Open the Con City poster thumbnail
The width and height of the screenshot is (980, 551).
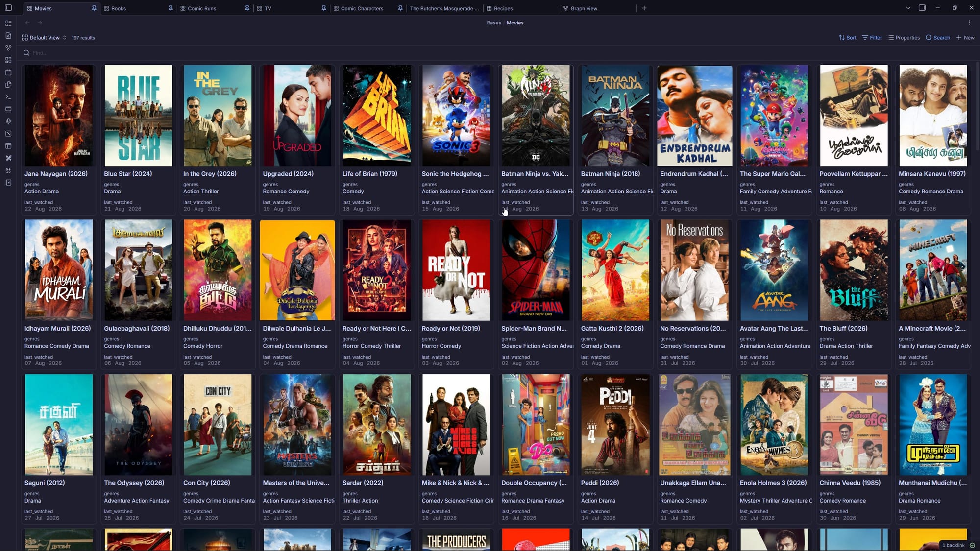pos(218,425)
